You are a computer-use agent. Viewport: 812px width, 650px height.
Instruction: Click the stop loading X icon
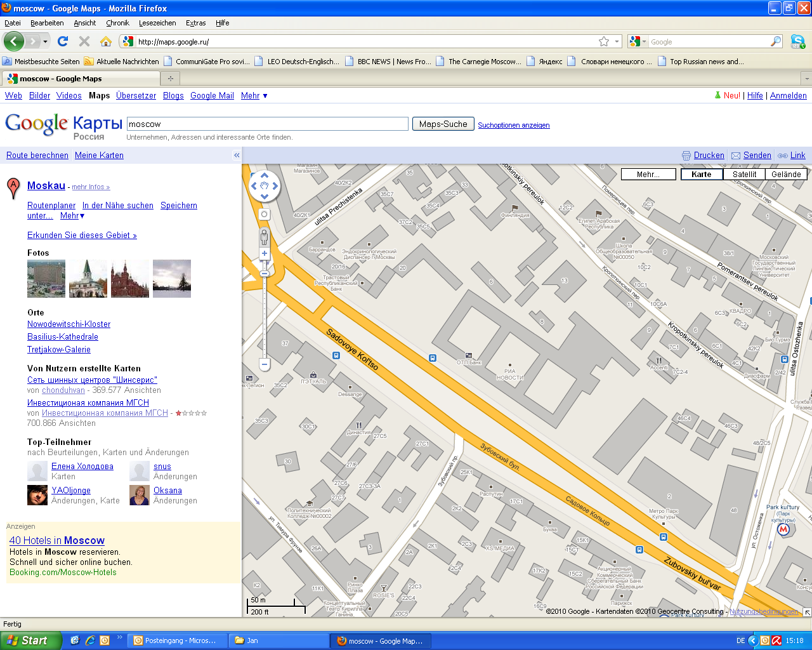pos(84,41)
